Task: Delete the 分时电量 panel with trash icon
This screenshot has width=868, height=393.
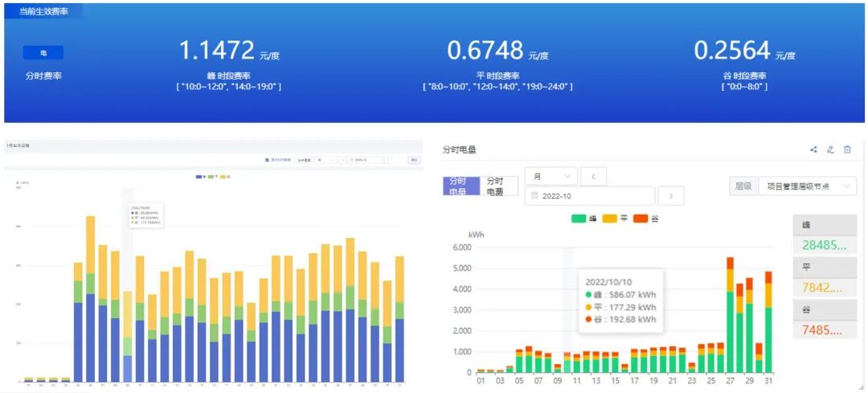Action: click(x=847, y=149)
